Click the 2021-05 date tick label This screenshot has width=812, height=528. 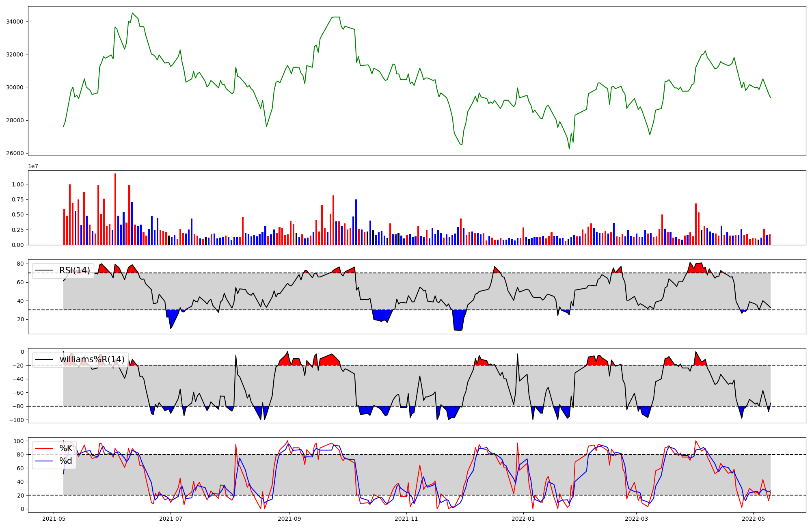(54, 519)
